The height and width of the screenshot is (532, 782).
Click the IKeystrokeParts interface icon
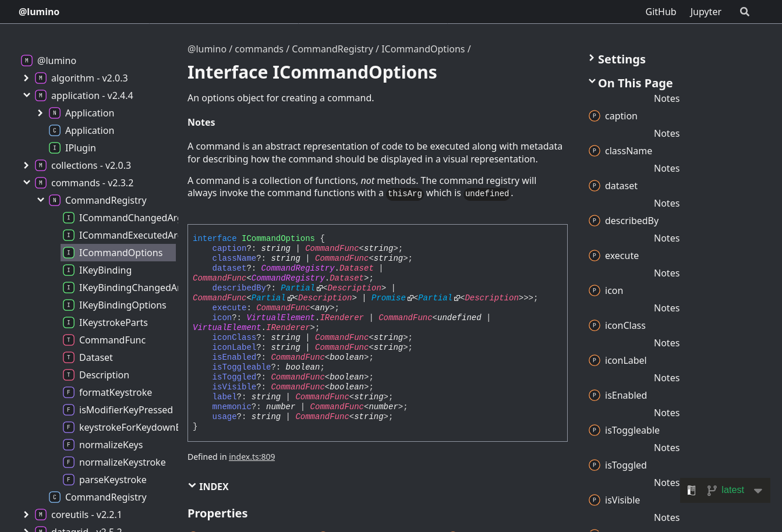(x=68, y=322)
